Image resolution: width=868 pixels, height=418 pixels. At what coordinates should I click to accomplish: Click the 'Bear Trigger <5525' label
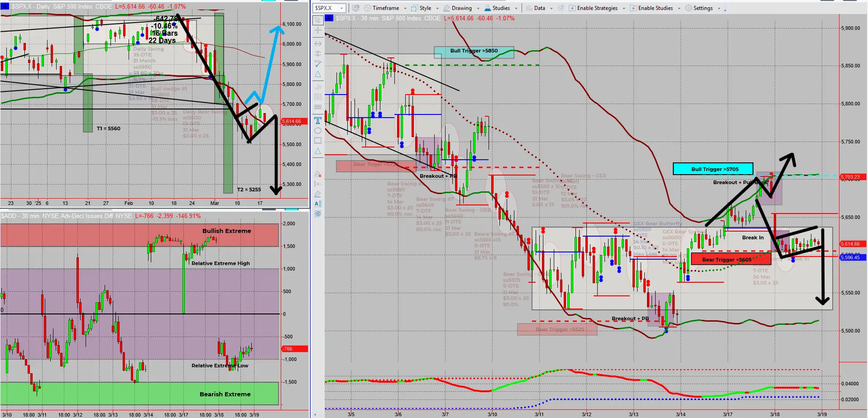point(559,329)
